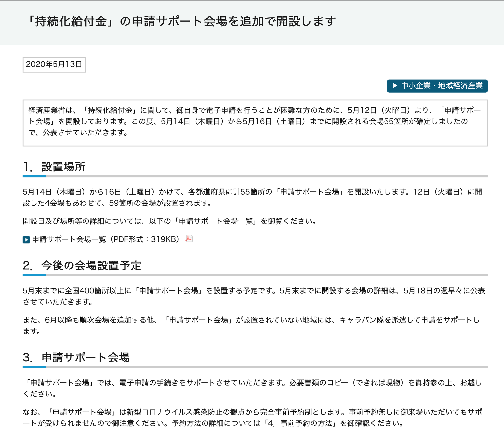This screenshot has height=439, width=504.
Task: Click the red PDF file icon
Action: pyautogui.click(x=189, y=238)
